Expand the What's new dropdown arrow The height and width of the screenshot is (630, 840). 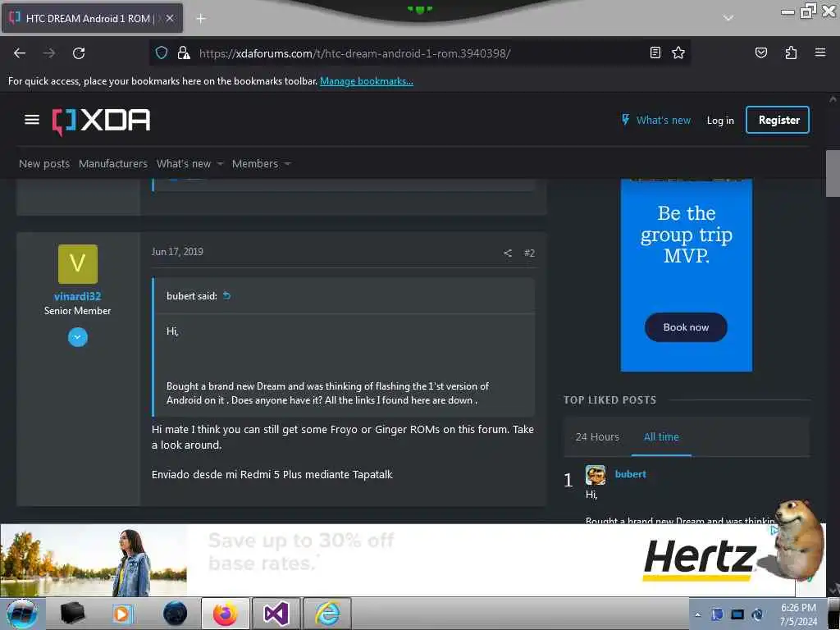pos(220,164)
